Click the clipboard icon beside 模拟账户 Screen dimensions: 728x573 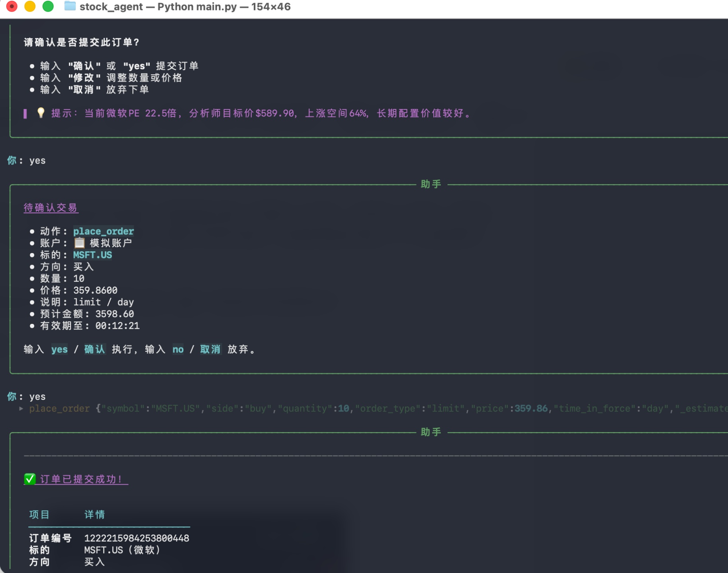coord(80,243)
